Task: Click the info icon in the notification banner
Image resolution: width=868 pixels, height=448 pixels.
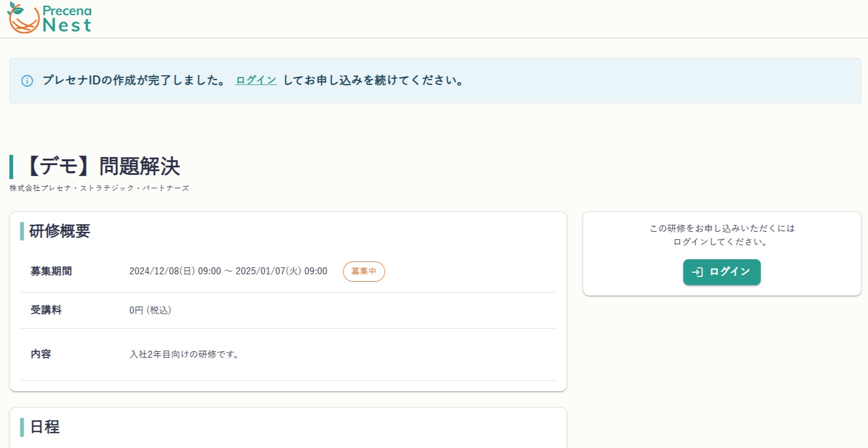Action: pos(27,81)
